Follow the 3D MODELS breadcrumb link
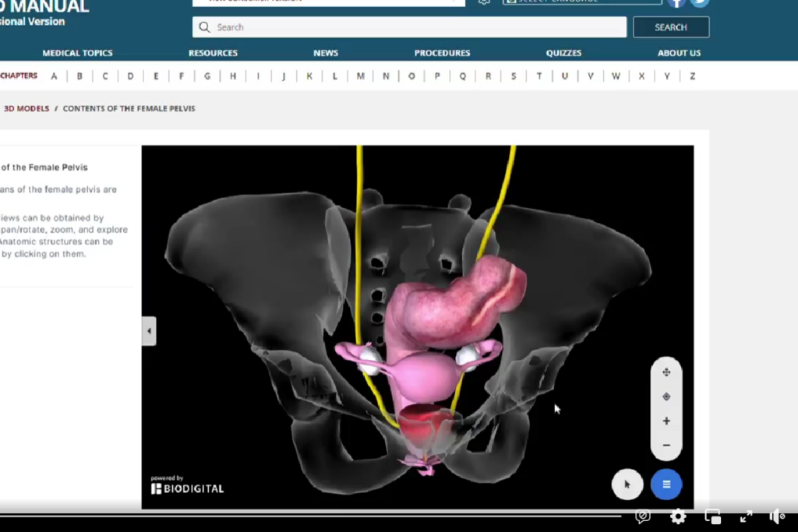Image resolution: width=798 pixels, height=532 pixels. click(26, 108)
